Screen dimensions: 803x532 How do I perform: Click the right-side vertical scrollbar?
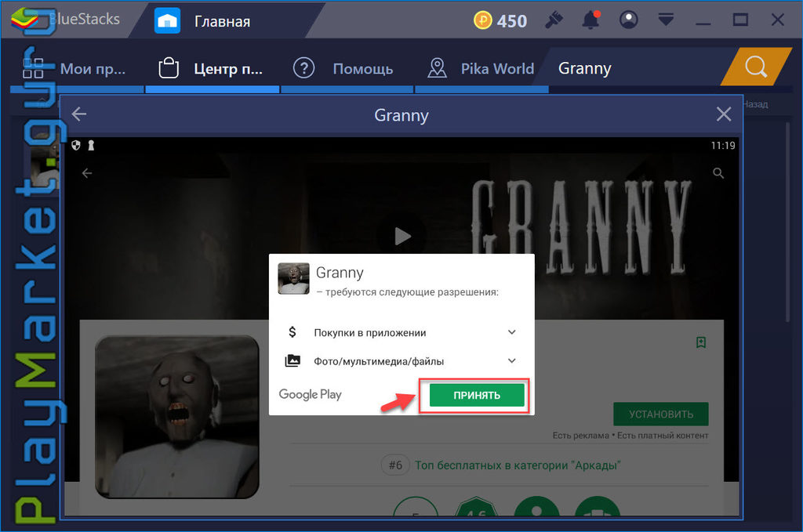pos(788,220)
